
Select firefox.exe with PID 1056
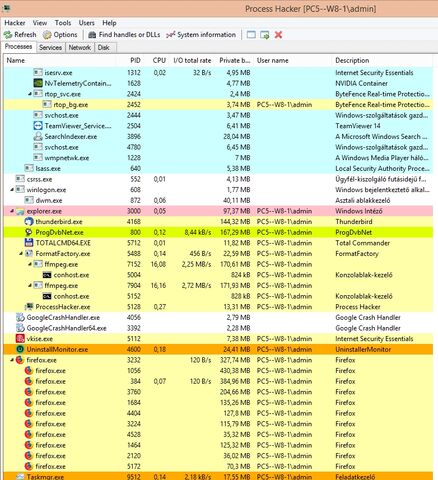(218, 371)
